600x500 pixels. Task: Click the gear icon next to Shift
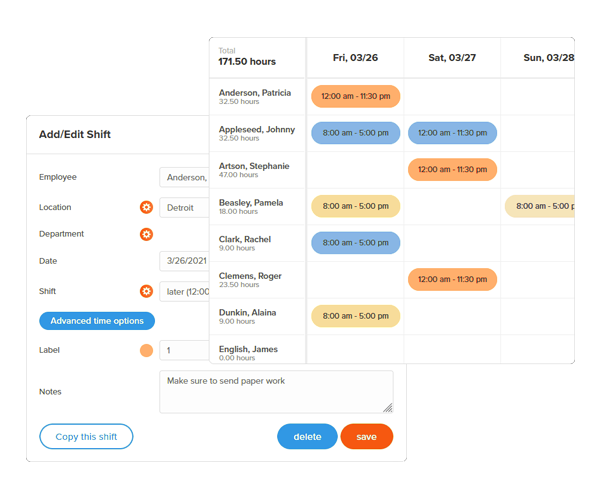(146, 291)
